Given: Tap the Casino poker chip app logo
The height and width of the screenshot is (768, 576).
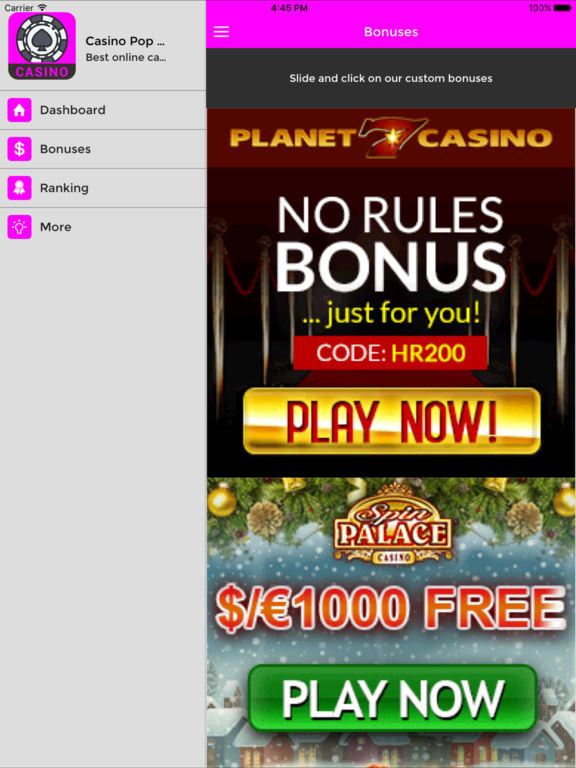Looking at the screenshot, I should click(x=42, y=46).
